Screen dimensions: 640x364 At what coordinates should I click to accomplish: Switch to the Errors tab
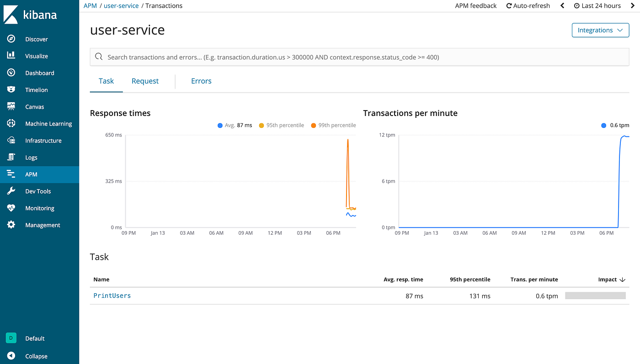[201, 81]
